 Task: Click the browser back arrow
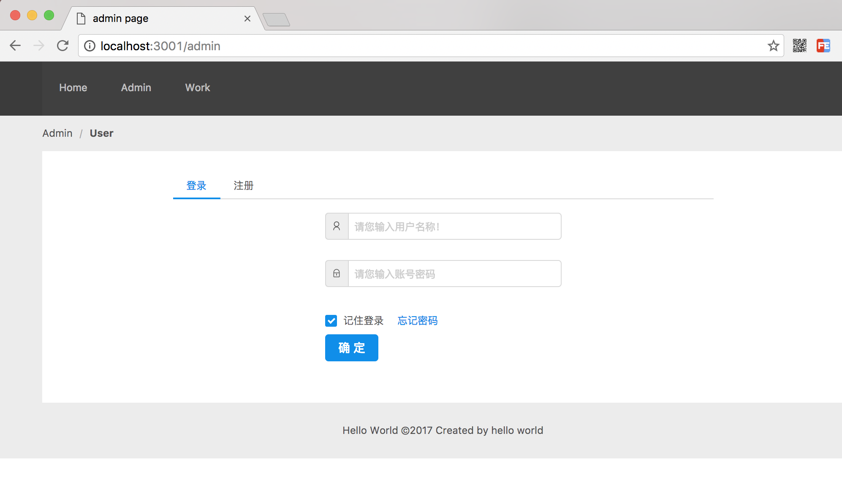click(x=15, y=46)
